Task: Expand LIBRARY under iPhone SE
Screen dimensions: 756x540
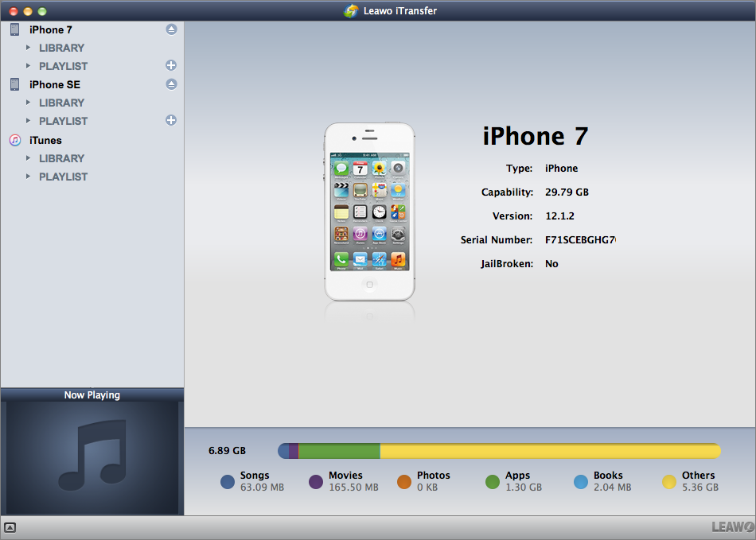Action: [28, 103]
